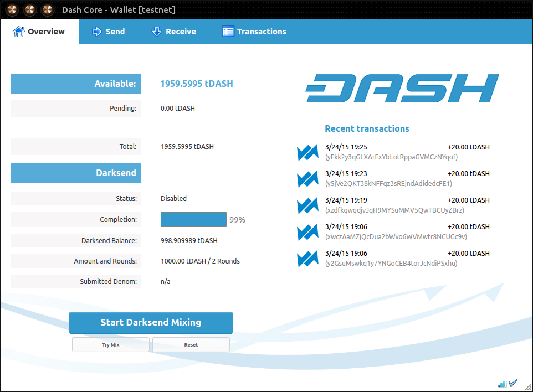The image size is (533, 392).
Task: Select address xzdfkqwqdjvJqH9MYSuMMV5QwTBCUyZBrz
Action: 394,210
